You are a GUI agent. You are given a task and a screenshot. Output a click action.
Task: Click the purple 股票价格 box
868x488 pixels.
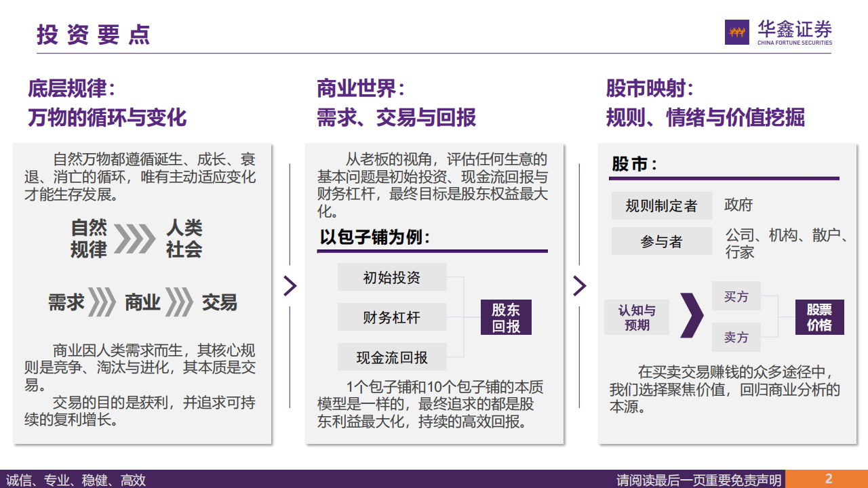(819, 317)
